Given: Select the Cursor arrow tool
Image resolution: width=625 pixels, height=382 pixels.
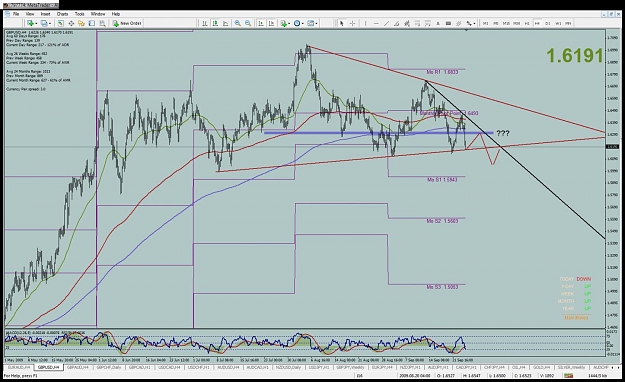Looking at the screenshot, I should tap(342, 24).
